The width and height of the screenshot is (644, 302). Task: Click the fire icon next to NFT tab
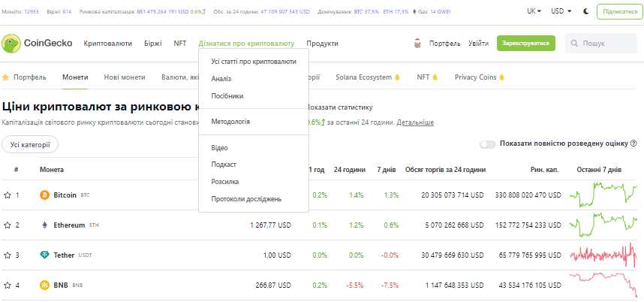435,77
